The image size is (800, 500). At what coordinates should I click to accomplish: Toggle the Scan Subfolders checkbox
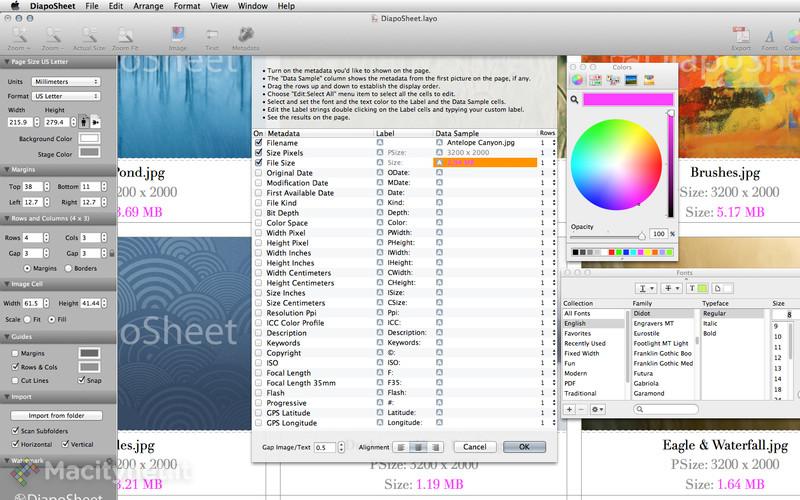click(13, 430)
